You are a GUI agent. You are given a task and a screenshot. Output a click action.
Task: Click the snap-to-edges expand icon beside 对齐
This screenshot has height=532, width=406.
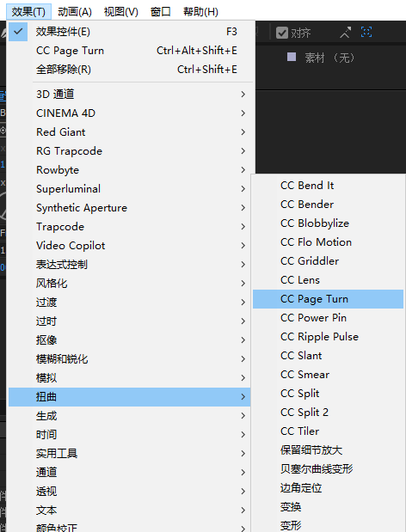(x=345, y=33)
